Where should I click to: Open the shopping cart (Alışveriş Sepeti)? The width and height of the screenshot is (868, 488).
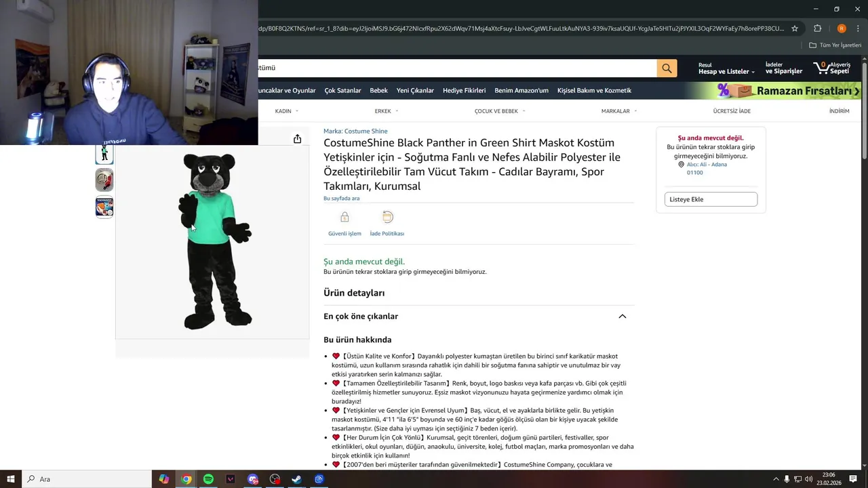(832, 68)
